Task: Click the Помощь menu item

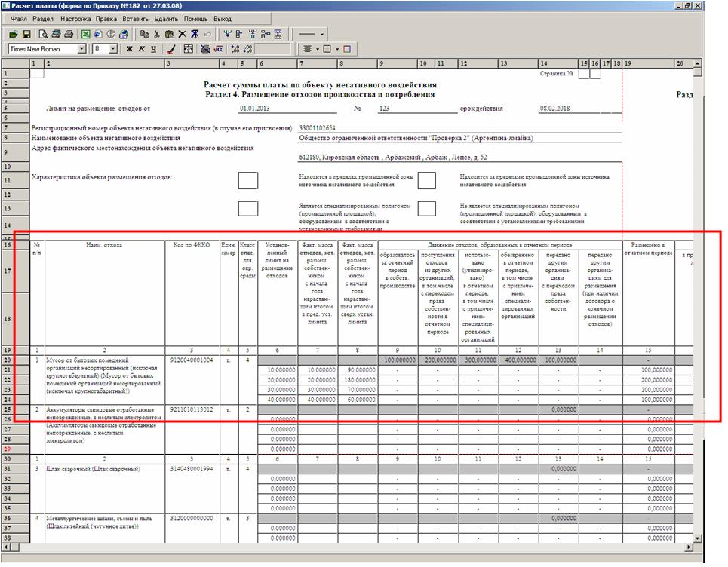Action: point(195,17)
